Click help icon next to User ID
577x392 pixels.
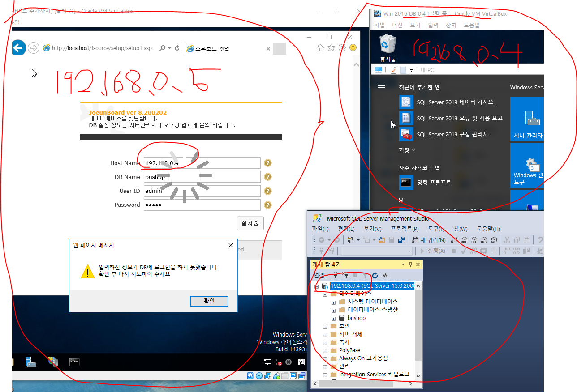coord(268,191)
